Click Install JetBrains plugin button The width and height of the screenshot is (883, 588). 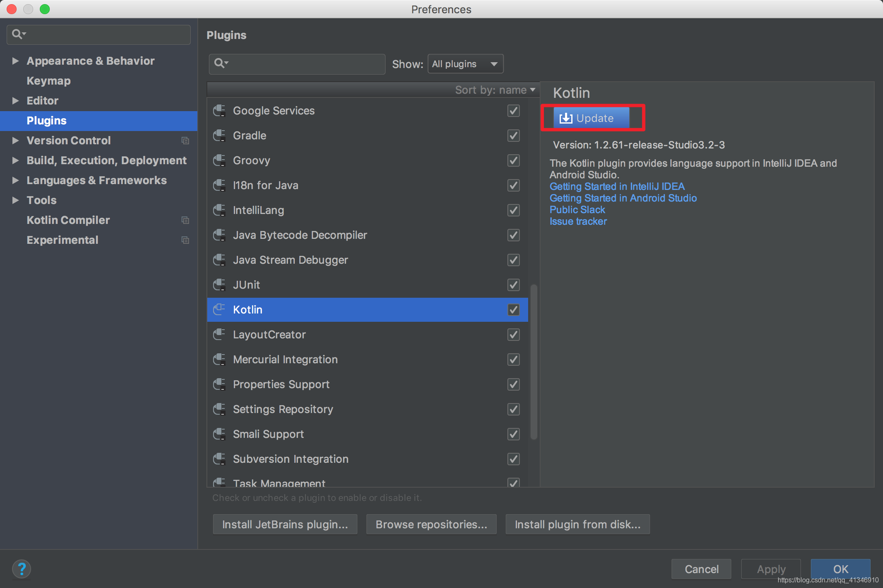[x=285, y=525]
